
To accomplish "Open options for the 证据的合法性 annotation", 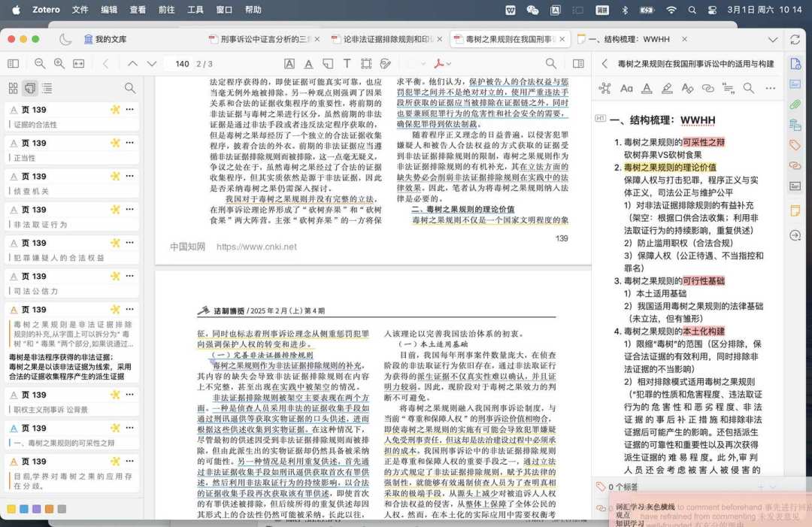I will point(130,109).
